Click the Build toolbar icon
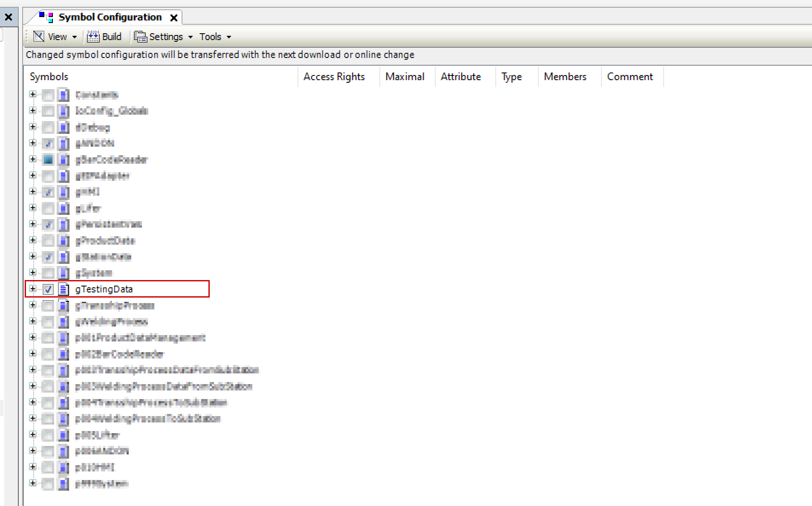 [93, 37]
